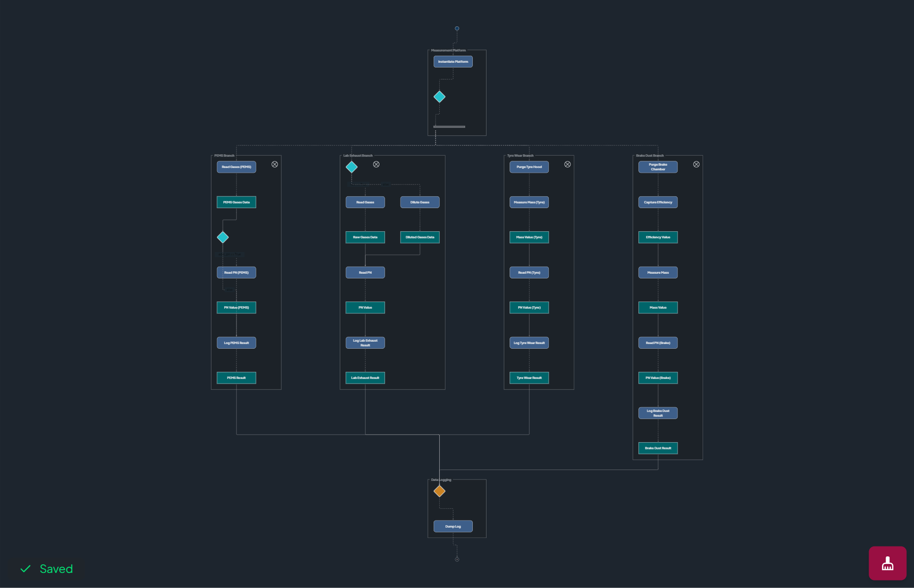914x588 pixels.
Task: Select the PEMS Gases Data object node
Action: click(236, 202)
